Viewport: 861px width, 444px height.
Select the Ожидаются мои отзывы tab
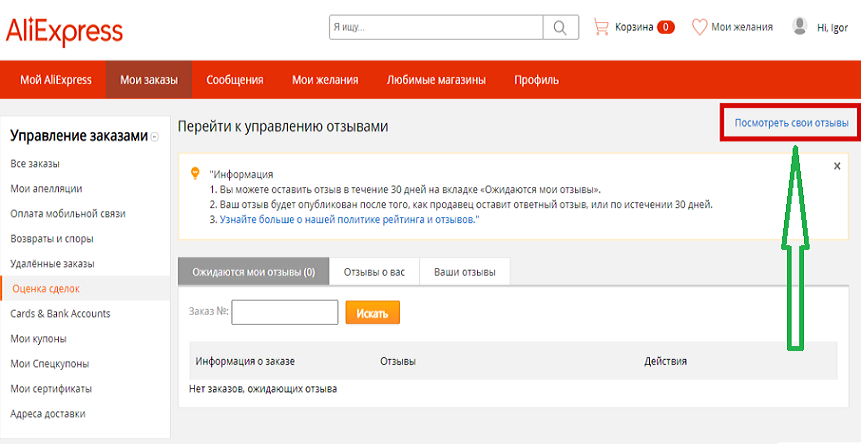254,272
